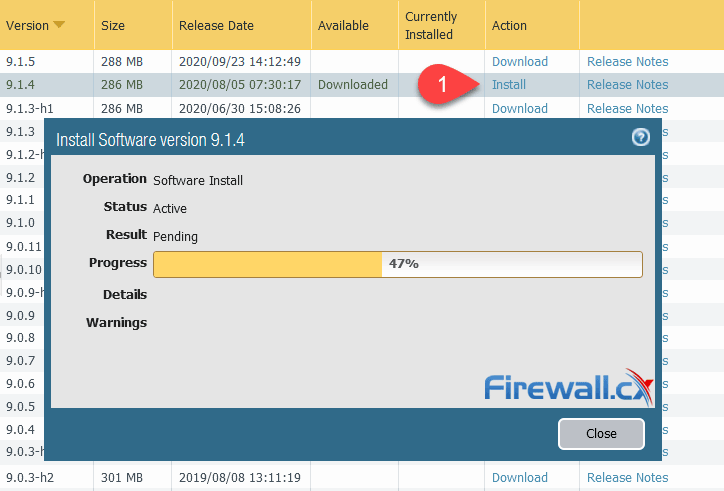Download version 9.1.3-h1
This screenshot has width=724, height=491.
(520, 109)
